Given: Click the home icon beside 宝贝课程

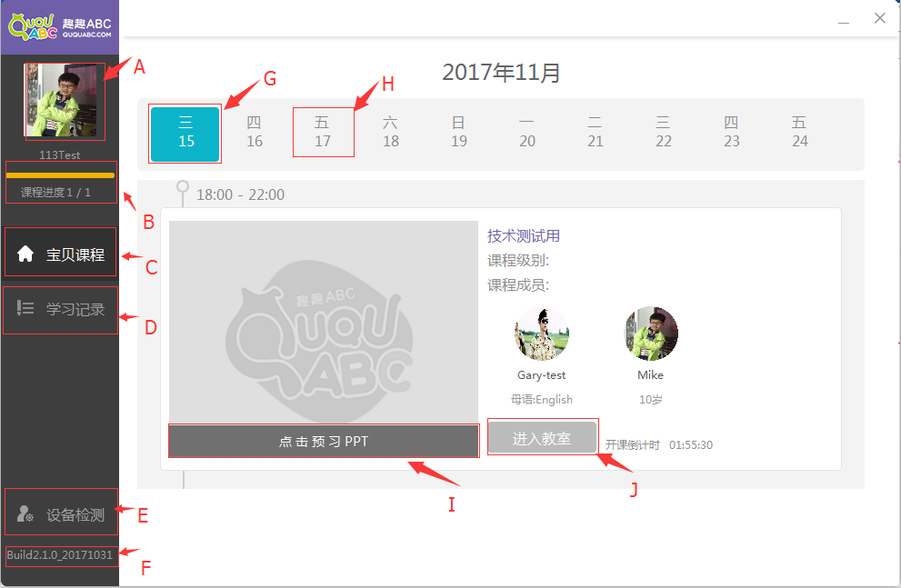Looking at the screenshot, I should (25, 254).
